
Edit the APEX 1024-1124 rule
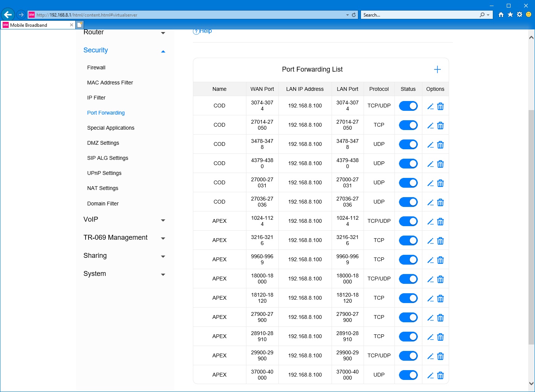(430, 222)
